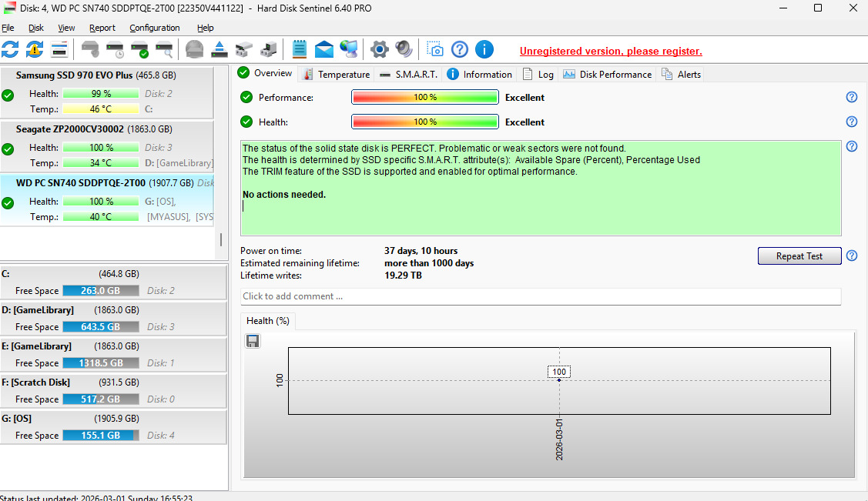Click the screenshot camera toolbar icon
868x501 pixels.
[x=435, y=49]
